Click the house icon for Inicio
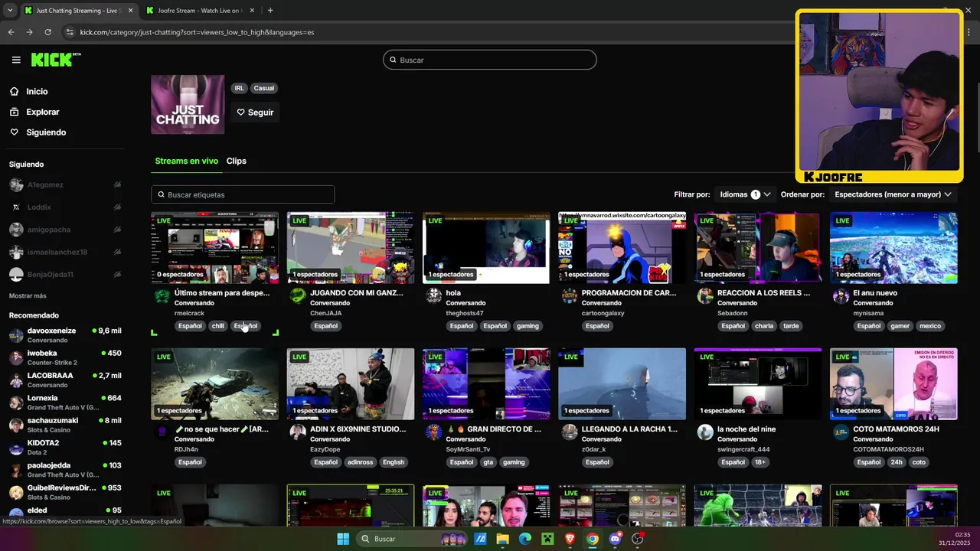Image resolution: width=980 pixels, height=551 pixels. pos(14,91)
